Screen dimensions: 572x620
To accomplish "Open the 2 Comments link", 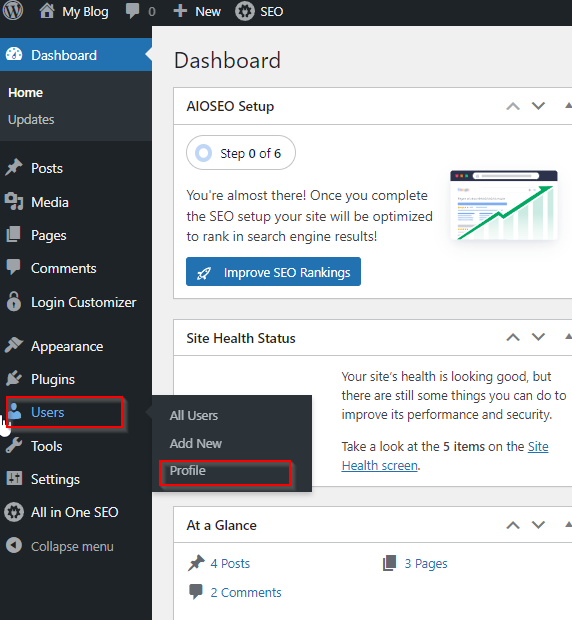I will point(246,592).
